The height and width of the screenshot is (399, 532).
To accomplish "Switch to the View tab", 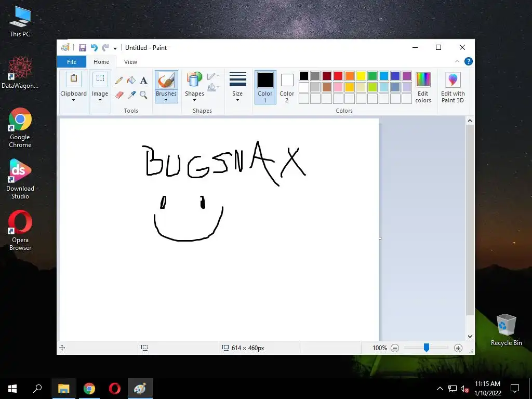I will click(x=130, y=62).
